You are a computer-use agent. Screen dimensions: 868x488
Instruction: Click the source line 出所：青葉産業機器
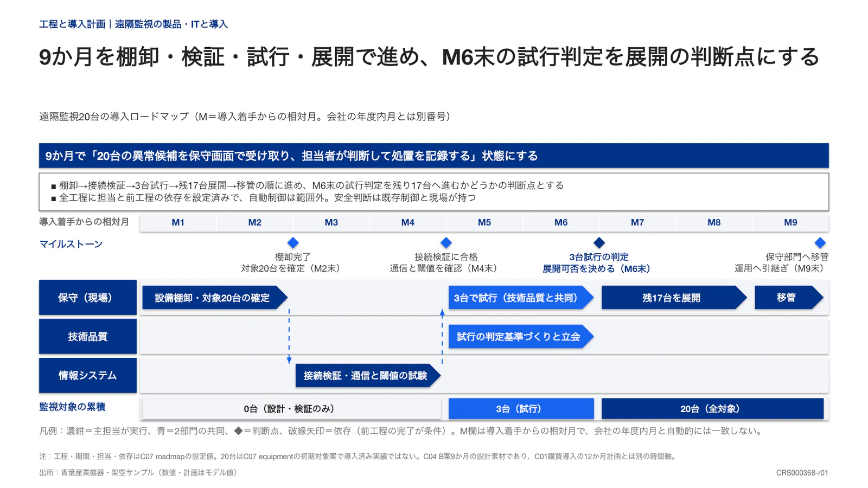click(139, 472)
